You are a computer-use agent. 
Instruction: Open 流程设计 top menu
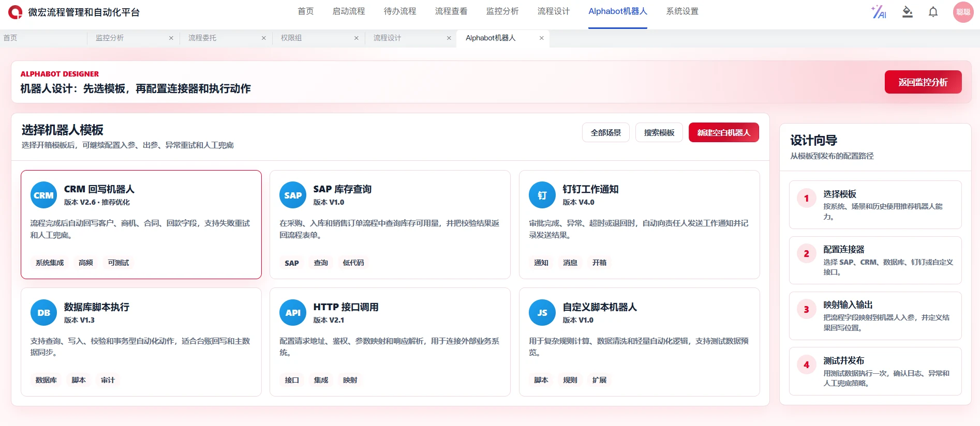[x=554, y=11]
